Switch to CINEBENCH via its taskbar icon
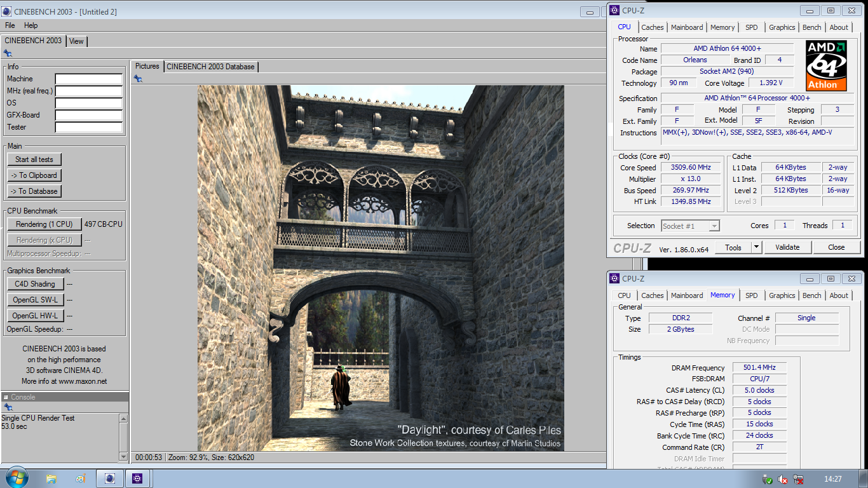The image size is (868, 488). [109, 478]
